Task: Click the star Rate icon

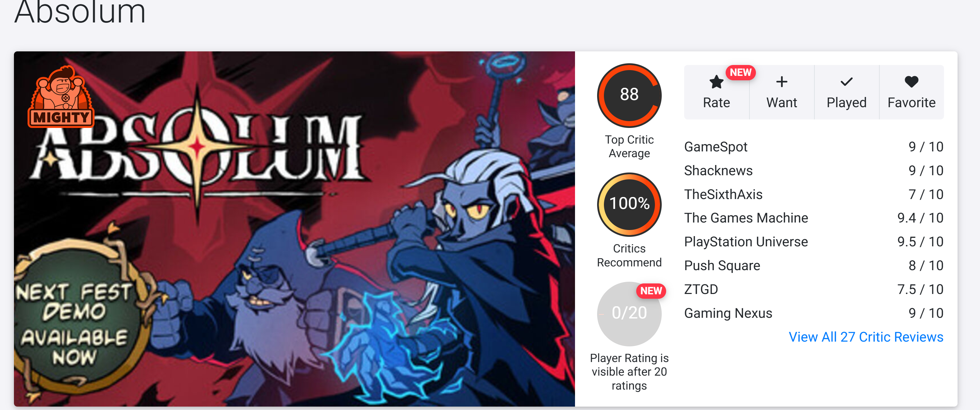Action: pyautogui.click(x=716, y=82)
